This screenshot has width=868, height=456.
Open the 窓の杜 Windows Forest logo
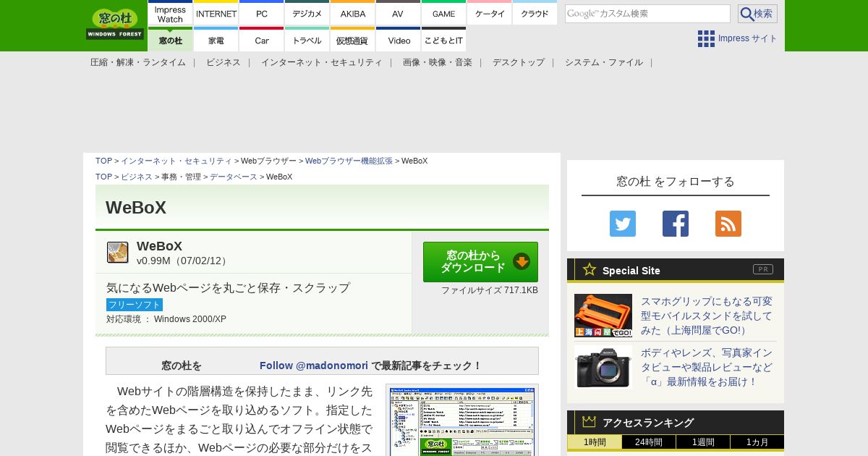[x=115, y=24]
